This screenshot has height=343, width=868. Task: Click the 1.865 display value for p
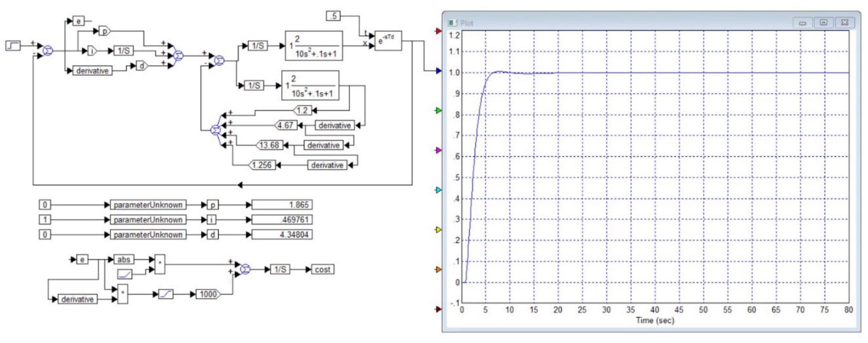[x=282, y=205]
